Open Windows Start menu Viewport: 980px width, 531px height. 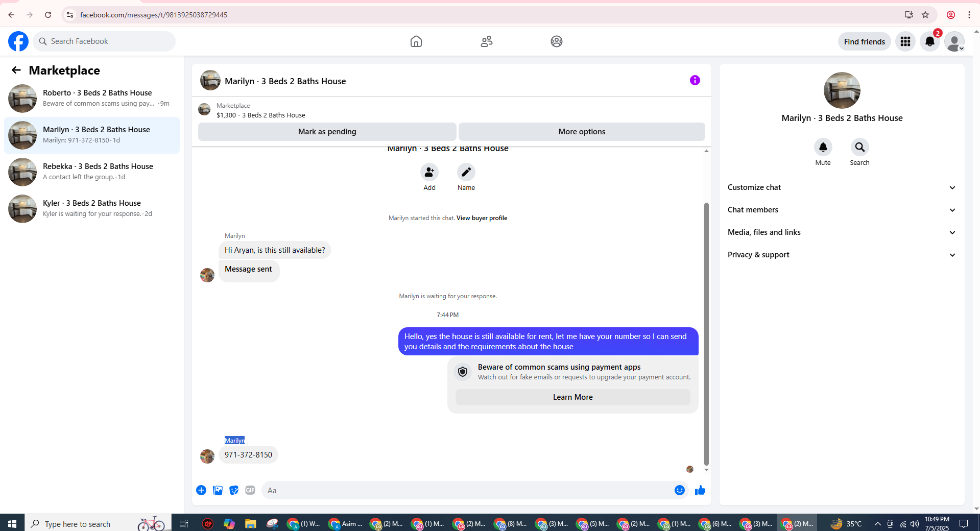coord(12,523)
